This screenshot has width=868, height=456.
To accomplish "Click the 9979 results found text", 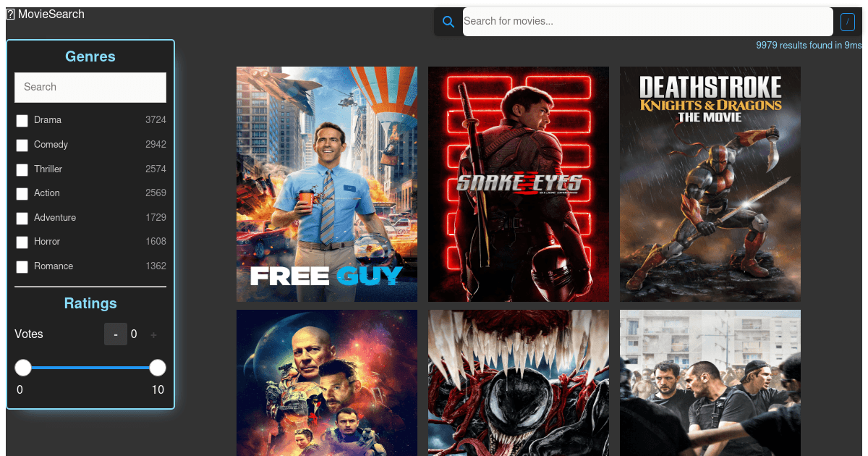I will [809, 46].
